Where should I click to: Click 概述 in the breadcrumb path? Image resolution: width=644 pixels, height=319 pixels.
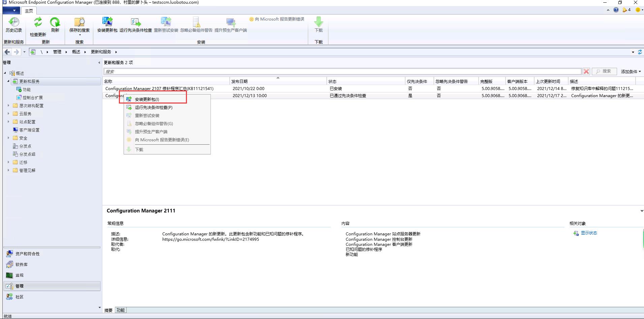click(x=76, y=52)
